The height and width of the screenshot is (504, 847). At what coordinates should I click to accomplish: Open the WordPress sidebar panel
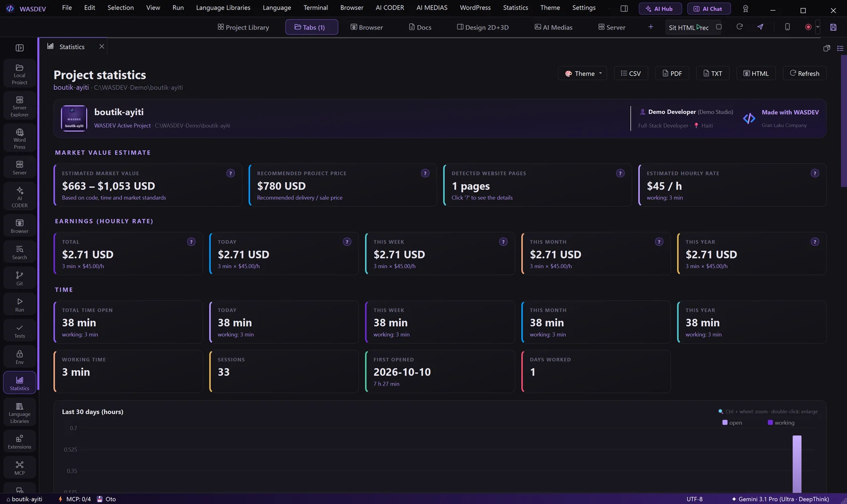click(20, 139)
